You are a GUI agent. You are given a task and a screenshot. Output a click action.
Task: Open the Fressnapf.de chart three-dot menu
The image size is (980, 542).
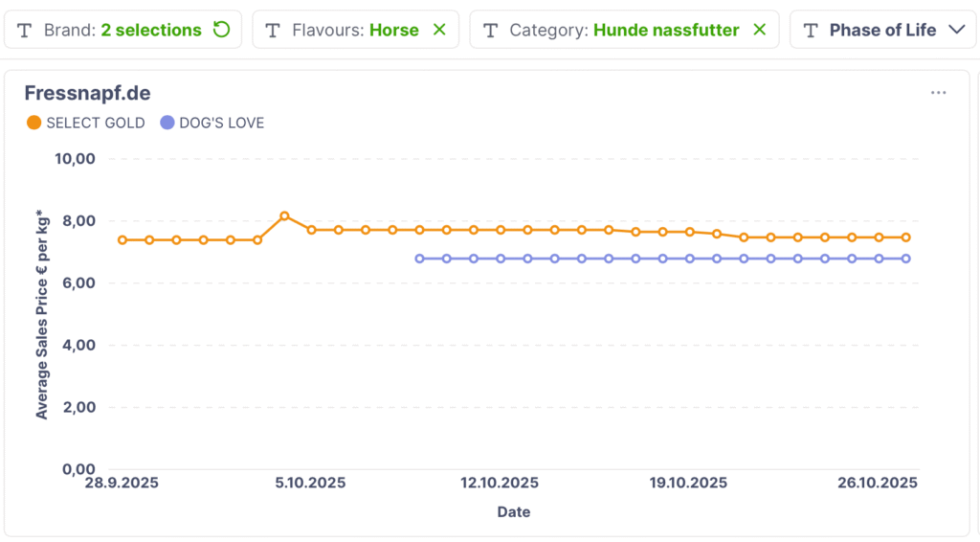(x=938, y=93)
